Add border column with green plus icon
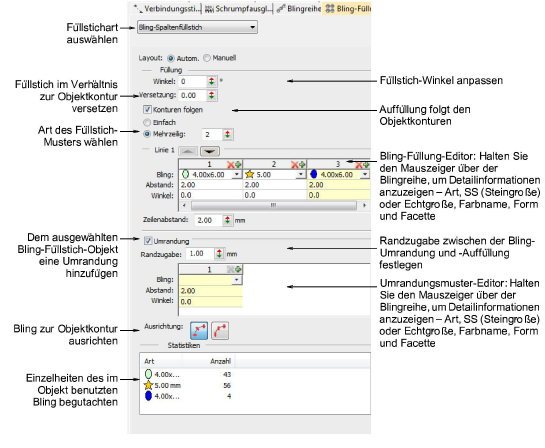 click(x=238, y=269)
